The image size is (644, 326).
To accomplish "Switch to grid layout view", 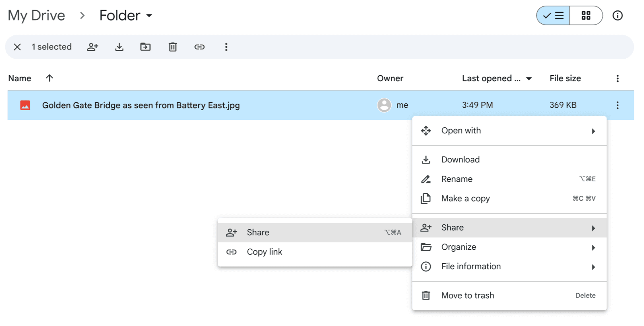I will (586, 16).
